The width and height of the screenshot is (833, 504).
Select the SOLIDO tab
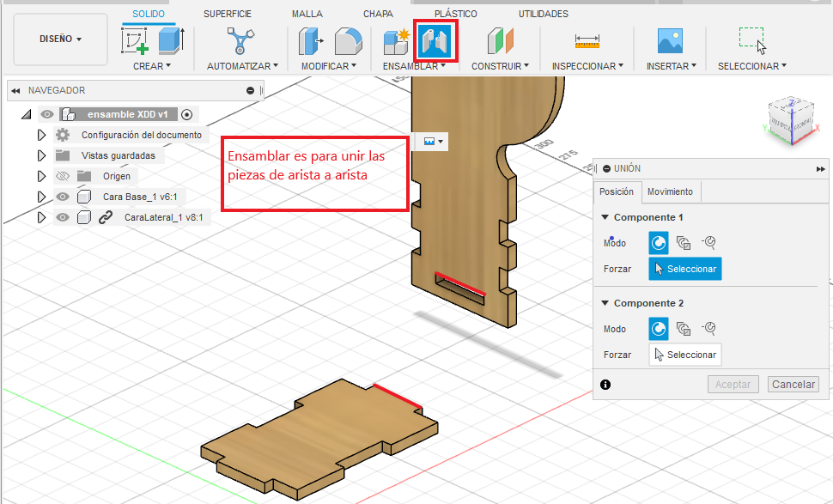tap(149, 14)
